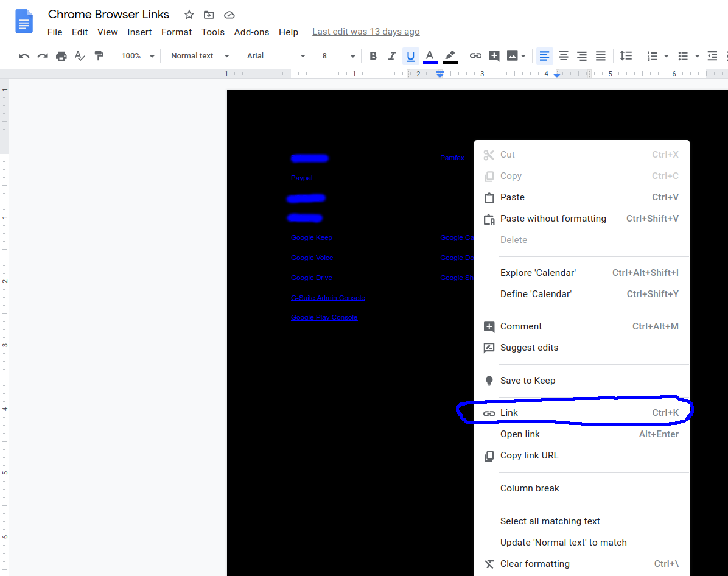Screen dimensions: 728x576
Task: Select Center align
Action: coord(563,56)
